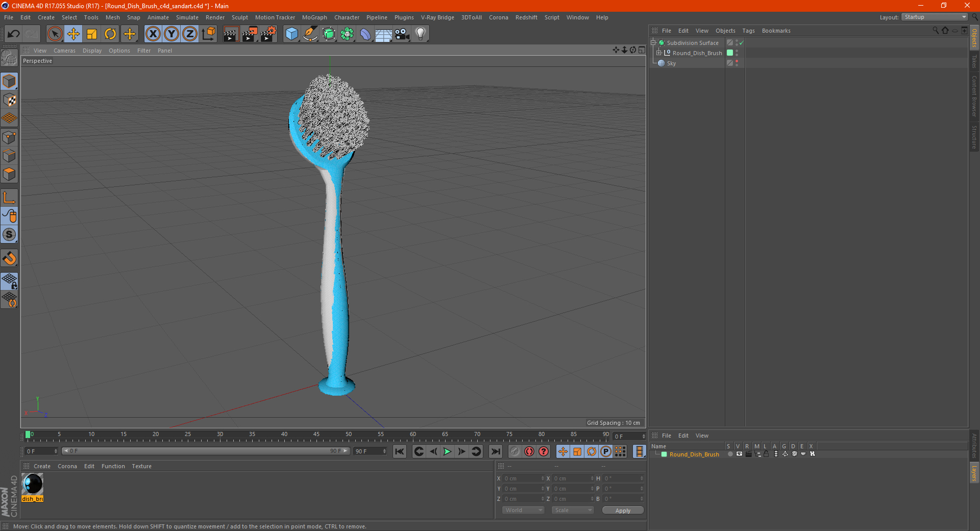
Task: Open the MoGraph menu
Action: pos(314,17)
